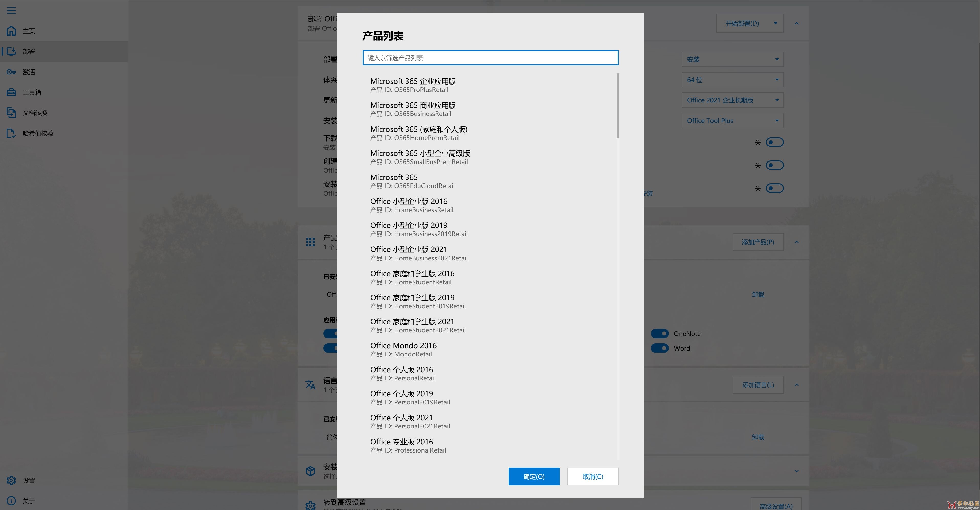Open 哈希值校验 navigation item
Viewport: 980px width, 510px height.
(63, 133)
